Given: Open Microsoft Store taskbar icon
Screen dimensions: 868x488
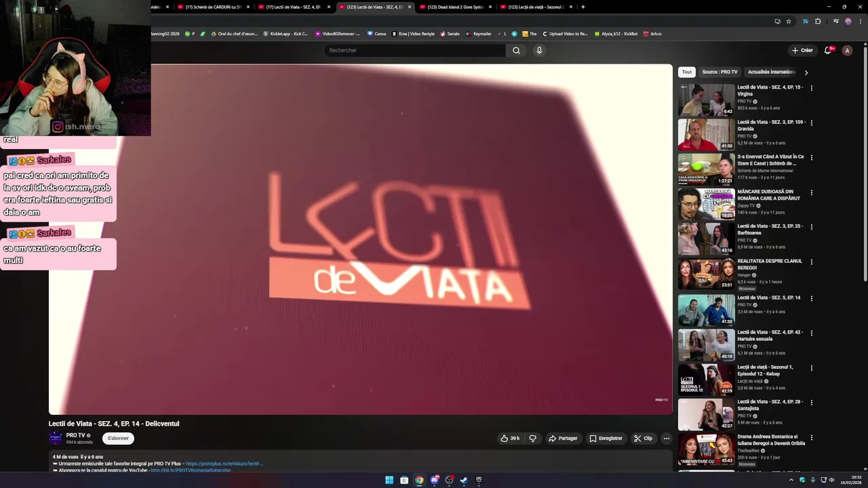Looking at the screenshot, I should 404,480.
